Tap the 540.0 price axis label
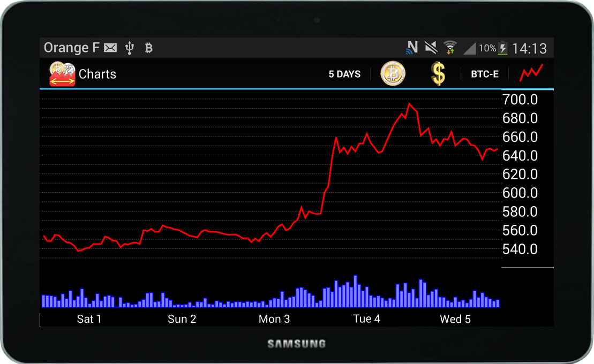Screen dimensions: 594x364 point(520,249)
